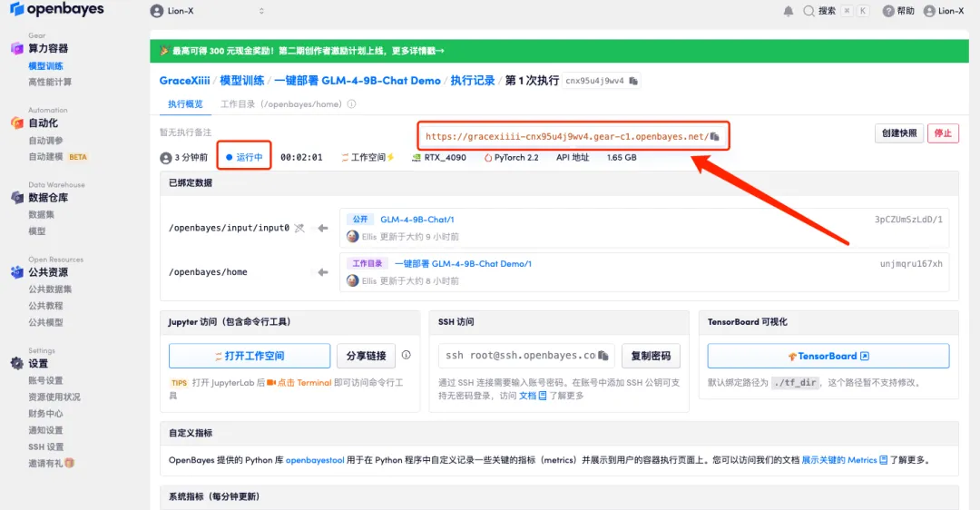Click the 创建快照 button
The width and height of the screenshot is (980, 510).
point(898,133)
